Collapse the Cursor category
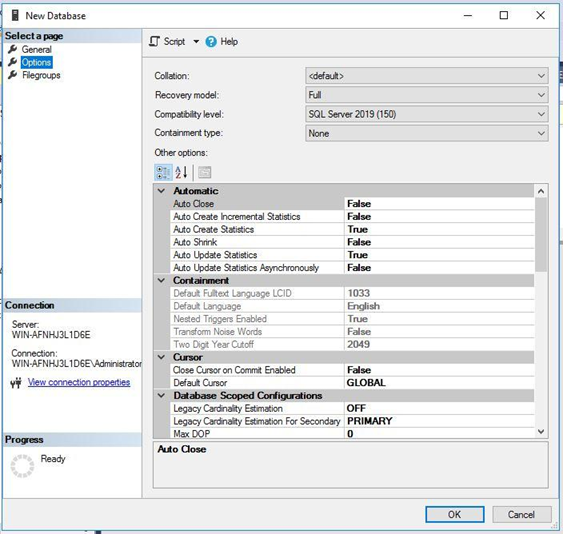This screenshot has width=563, height=534. (162, 357)
